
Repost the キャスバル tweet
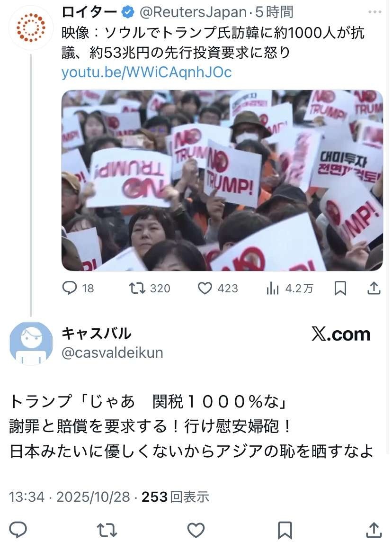[107, 530]
